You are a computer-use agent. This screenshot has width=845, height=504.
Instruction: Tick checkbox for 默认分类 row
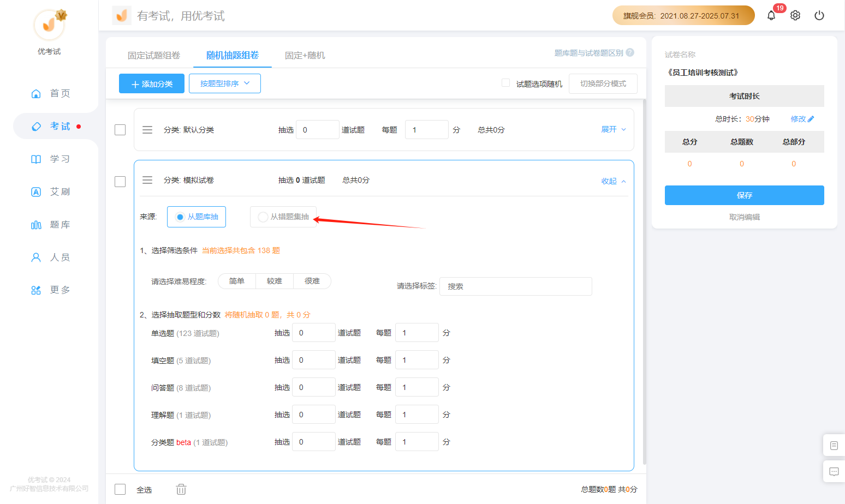(x=120, y=130)
